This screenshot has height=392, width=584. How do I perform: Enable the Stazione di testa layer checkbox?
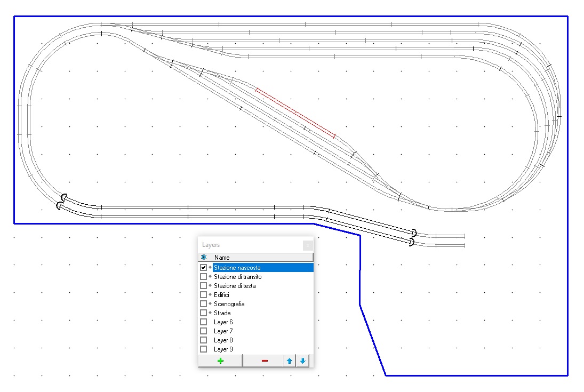(x=203, y=286)
